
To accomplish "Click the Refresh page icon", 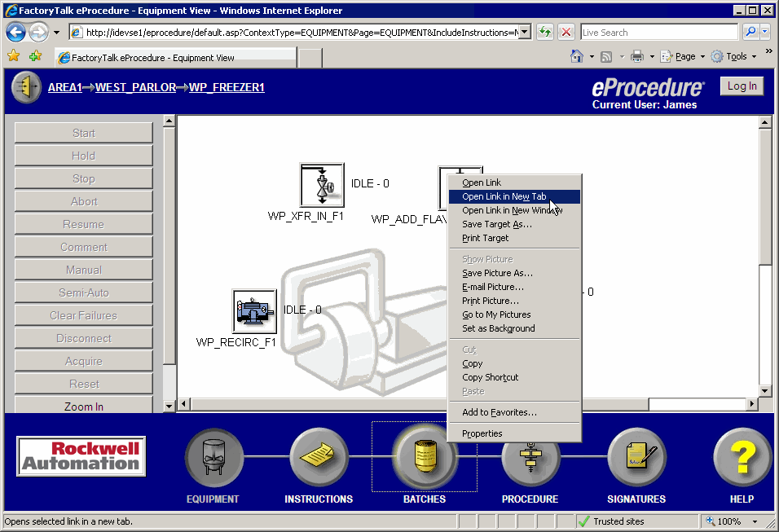I will (545, 33).
